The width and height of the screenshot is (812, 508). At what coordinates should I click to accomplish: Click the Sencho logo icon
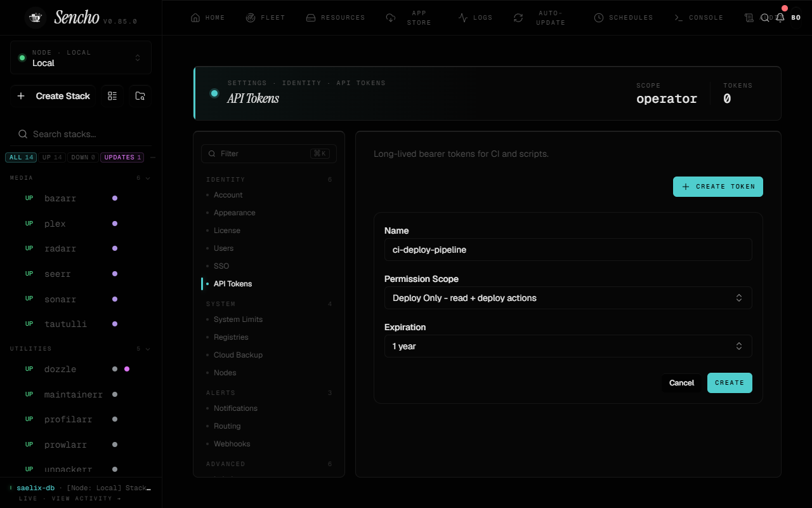[36, 18]
